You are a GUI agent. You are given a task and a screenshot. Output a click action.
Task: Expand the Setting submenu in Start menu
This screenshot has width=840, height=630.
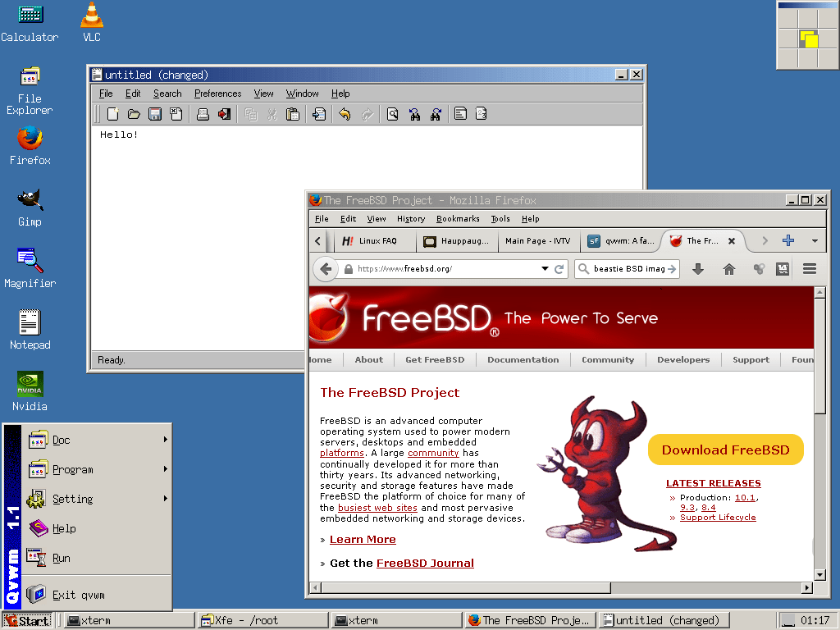pos(97,499)
